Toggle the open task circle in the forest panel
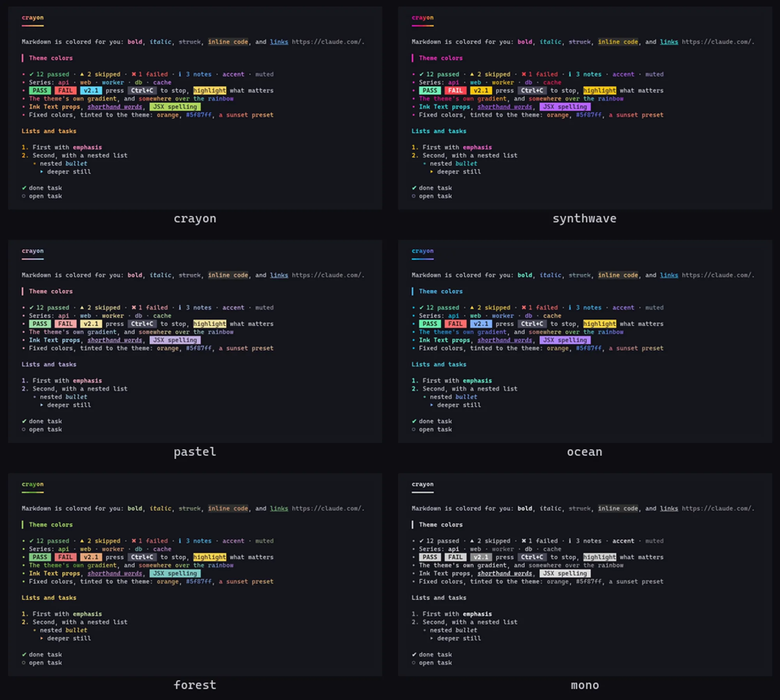 [x=24, y=663]
